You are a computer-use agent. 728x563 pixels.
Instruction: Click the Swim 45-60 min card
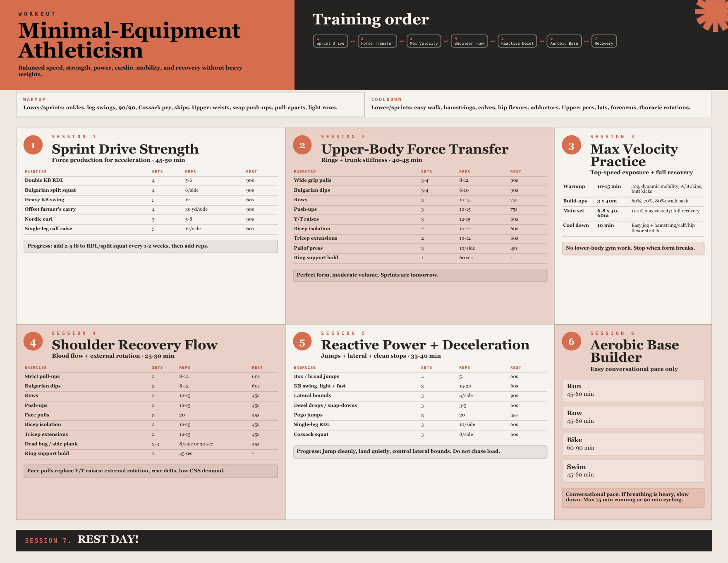(633, 471)
